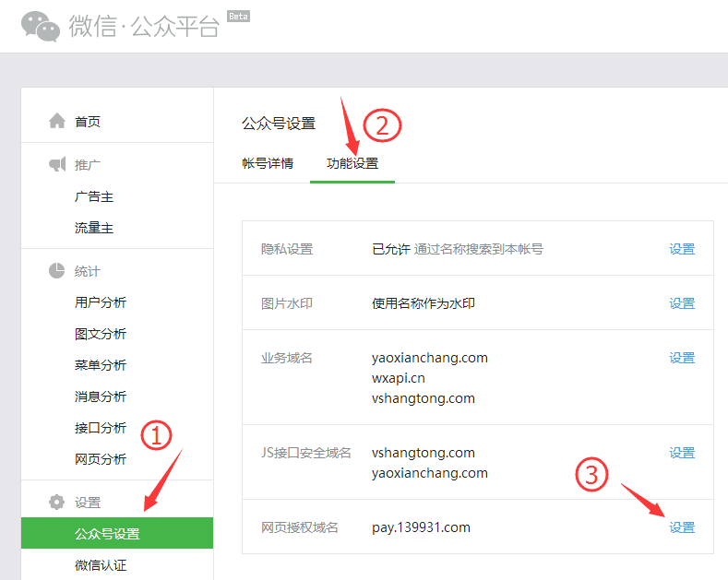Select the highlighted 公众号设置 menu item
Viewport: 728px width, 580px height.
[x=107, y=534]
